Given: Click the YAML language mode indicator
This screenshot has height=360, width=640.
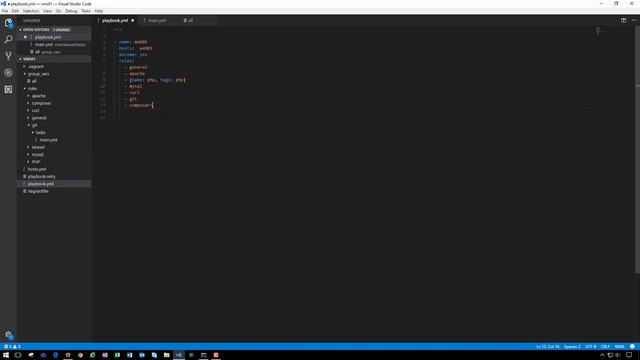Looking at the screenshot, I should pyautogui.click(x=620, y=347).
